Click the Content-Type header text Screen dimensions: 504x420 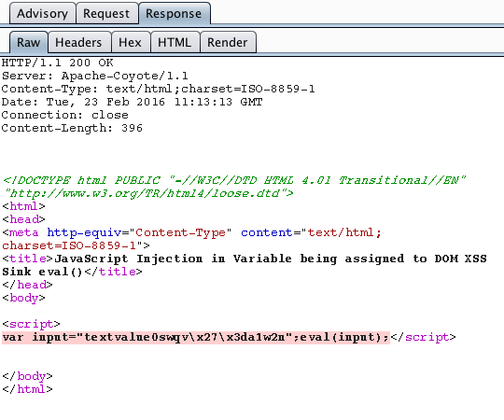click(x=159, y=89)
